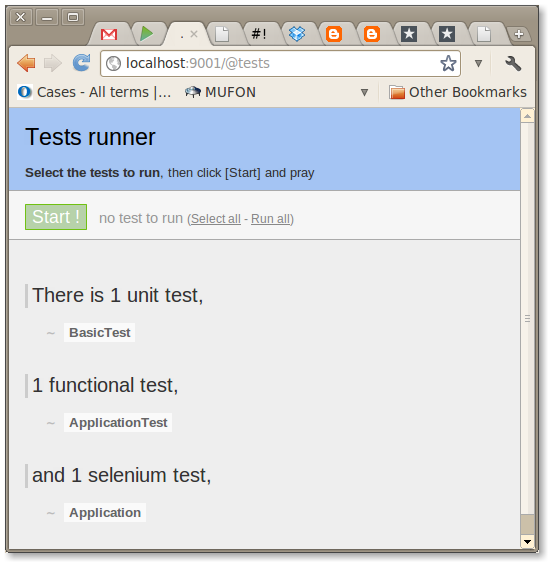This screenshot has width=548, height=562.
Task: Expand the bookmarks overflow arrow
Action: [x=364, y=92]
